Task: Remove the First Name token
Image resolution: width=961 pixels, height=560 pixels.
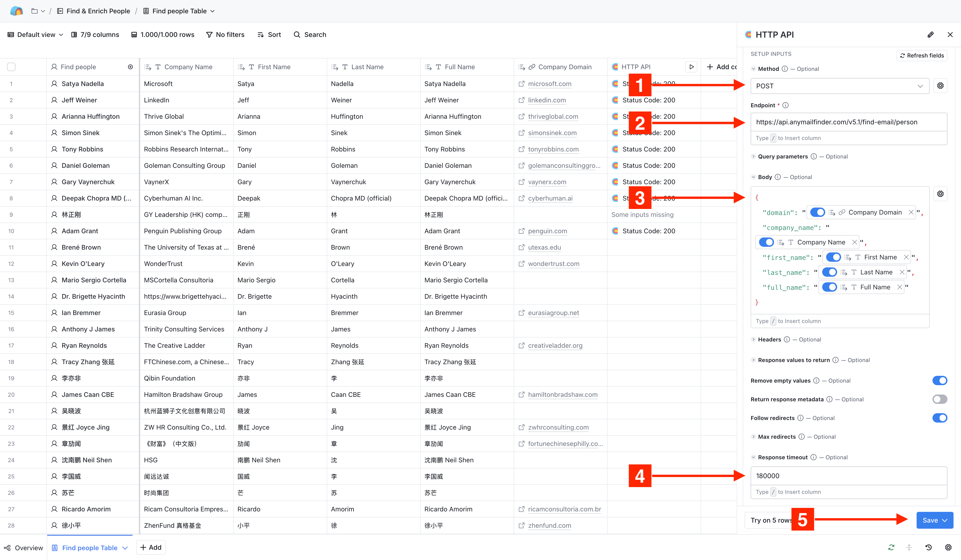Action: click(x=906, y=257)
